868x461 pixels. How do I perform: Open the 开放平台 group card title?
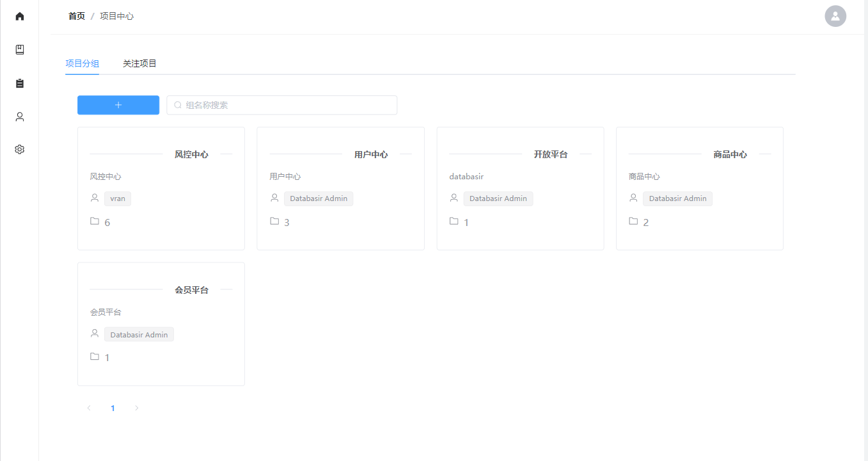(551, 154)
